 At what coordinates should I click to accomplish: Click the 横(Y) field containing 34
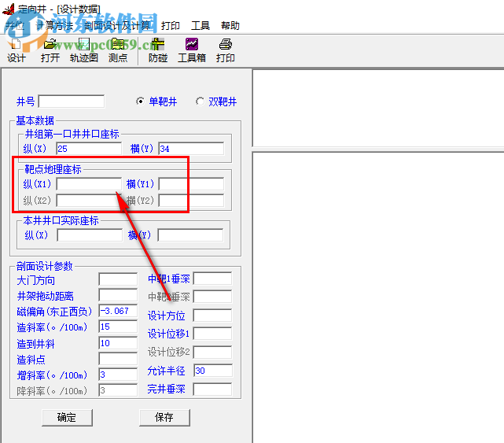tap(191, 148)
